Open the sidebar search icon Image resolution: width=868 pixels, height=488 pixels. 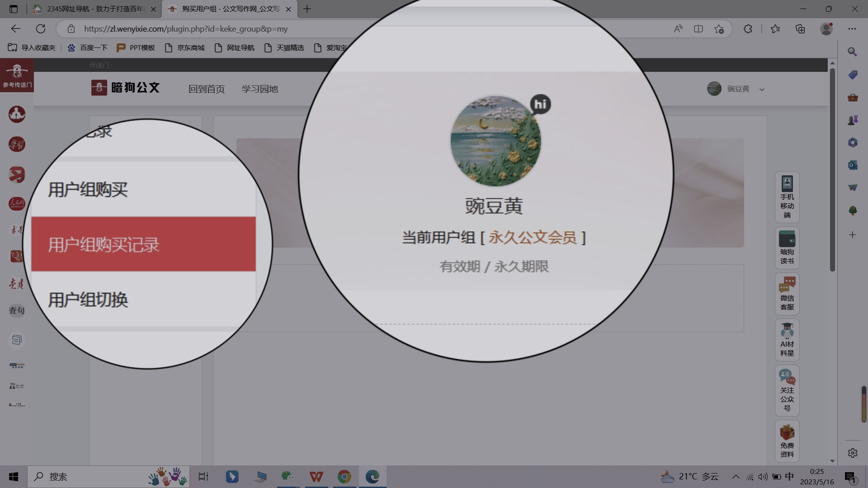click(x=853, y=52)
